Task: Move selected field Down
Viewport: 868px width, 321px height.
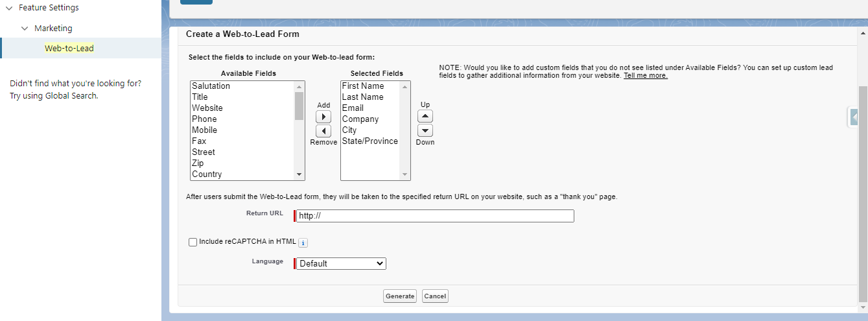Action: pos(425,130)
